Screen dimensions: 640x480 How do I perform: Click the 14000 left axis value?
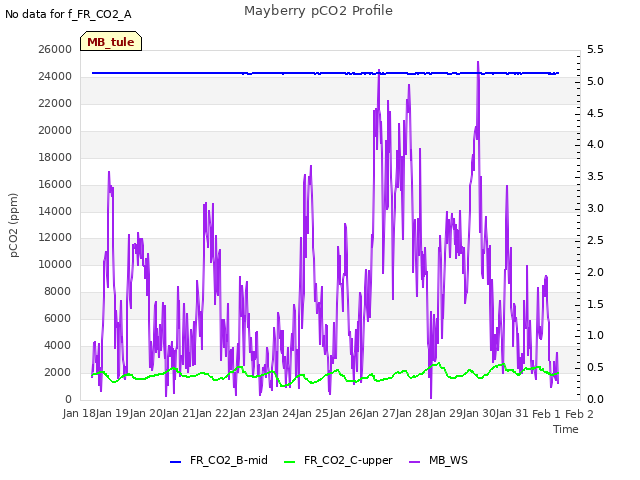55,211
